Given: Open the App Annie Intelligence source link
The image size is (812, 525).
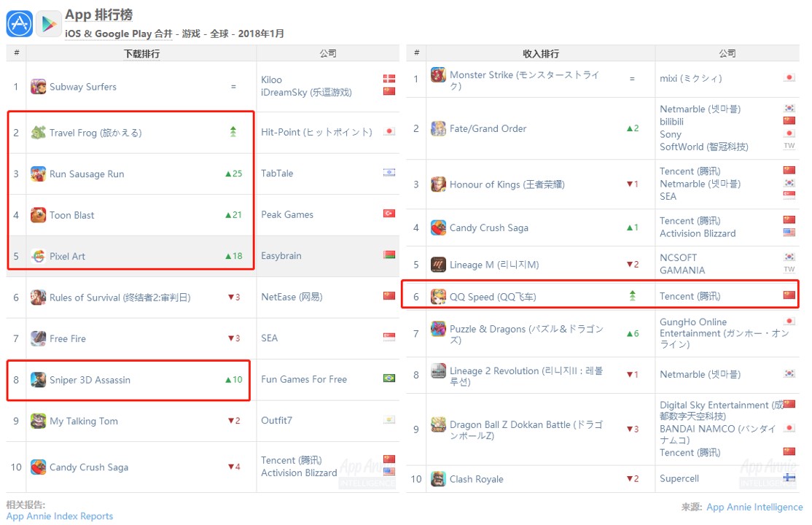Looking at the screenshot, I should click(754, 507).
